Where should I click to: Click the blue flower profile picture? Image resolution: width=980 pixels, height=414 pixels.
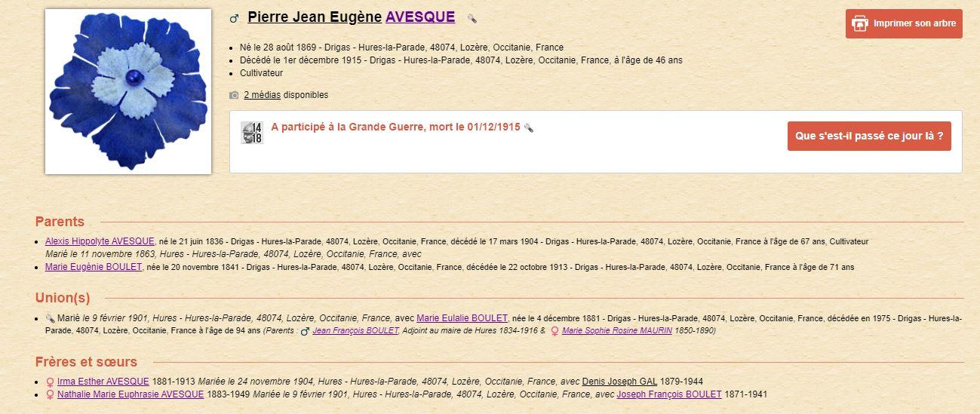point(128,91)
